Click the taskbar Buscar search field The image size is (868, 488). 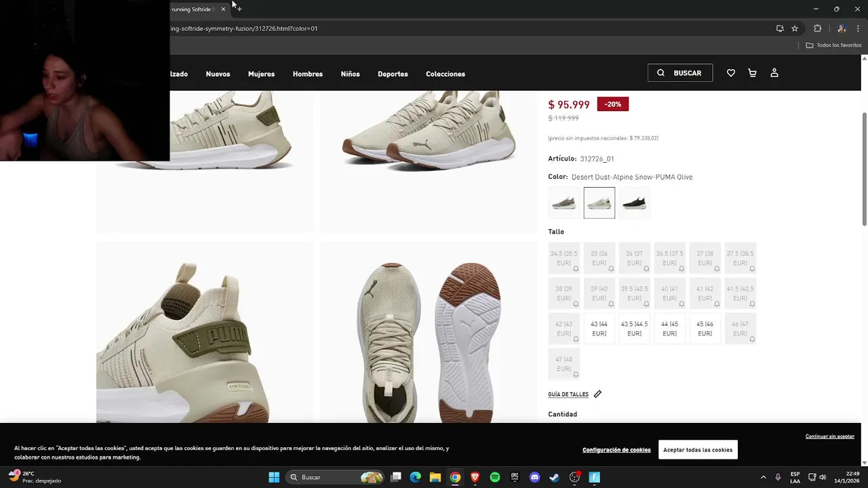coord(335,477)
